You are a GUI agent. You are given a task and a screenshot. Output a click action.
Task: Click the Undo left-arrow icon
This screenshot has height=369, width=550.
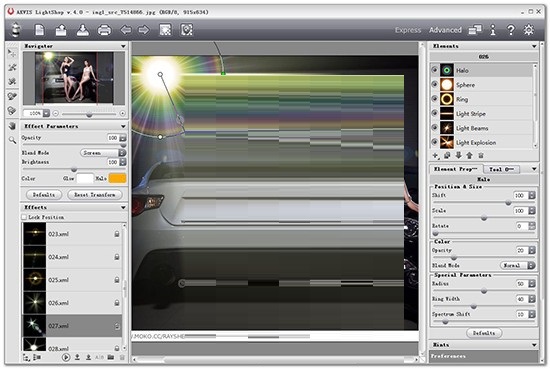tap(126, 30)
